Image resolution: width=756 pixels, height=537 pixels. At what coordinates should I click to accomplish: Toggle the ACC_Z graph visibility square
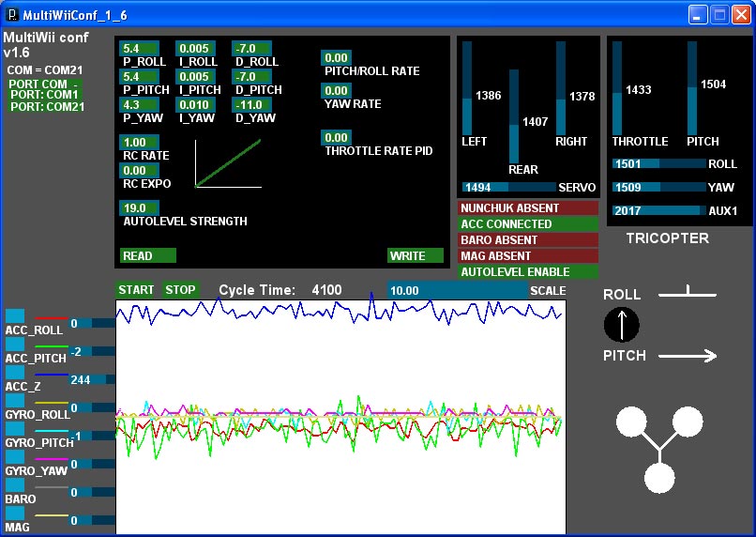pyautogui.click(x=14, y=373)
